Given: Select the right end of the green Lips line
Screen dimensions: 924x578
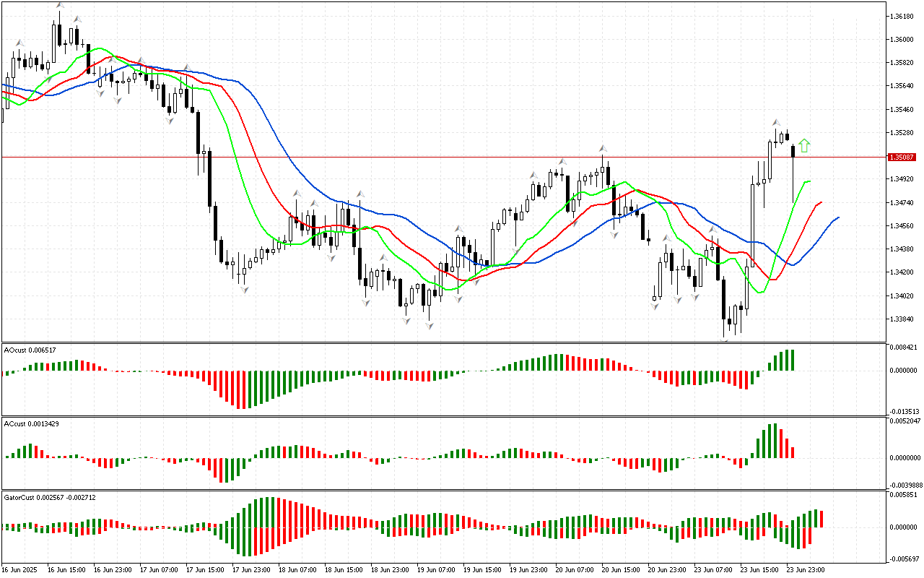Looking at the screenshot, I should (x=810, y=181).
